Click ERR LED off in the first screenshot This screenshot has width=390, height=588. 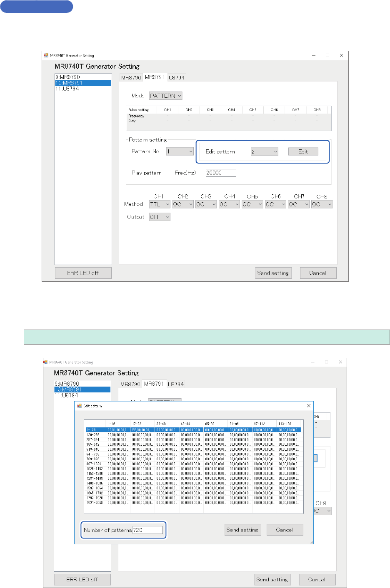[83, 273]
